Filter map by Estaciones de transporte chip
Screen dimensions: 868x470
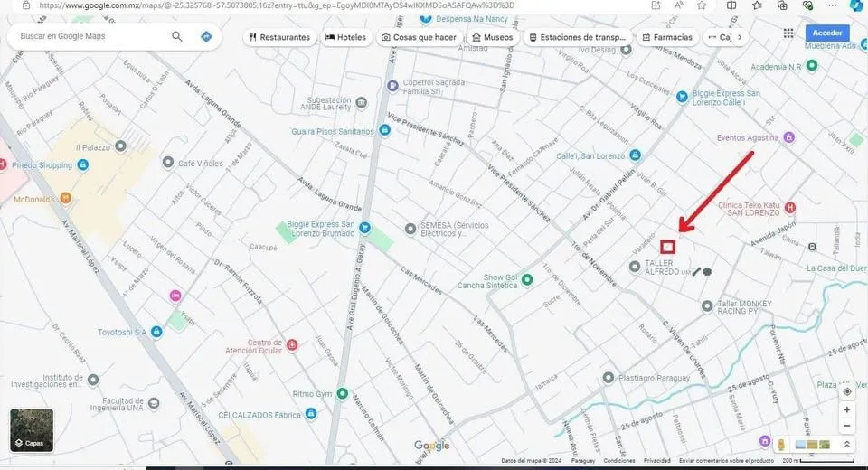578,37
